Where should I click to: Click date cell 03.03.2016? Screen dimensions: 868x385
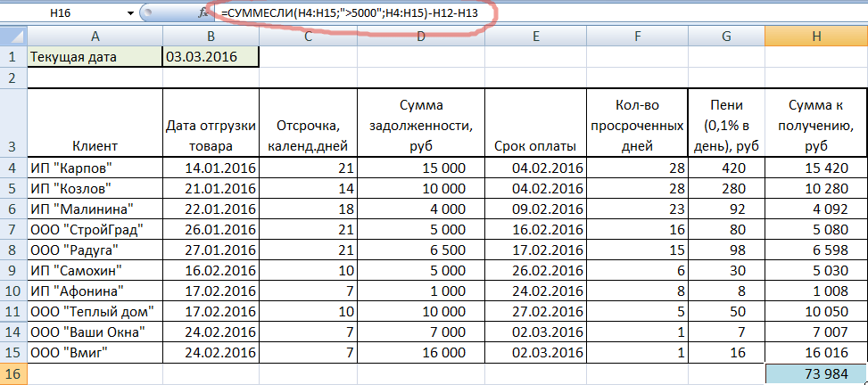[x=211, y=57]
